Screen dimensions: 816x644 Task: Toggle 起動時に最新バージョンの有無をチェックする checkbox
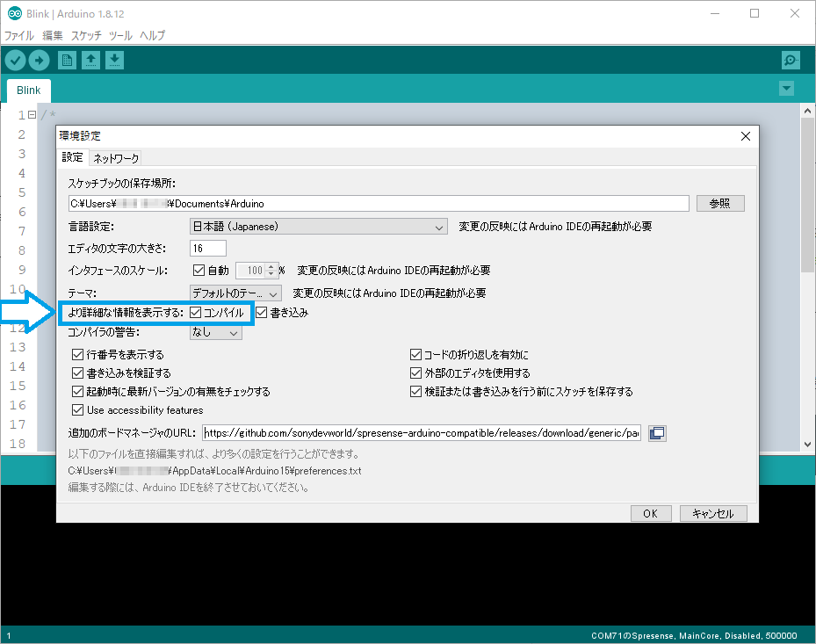pos(77,391)
